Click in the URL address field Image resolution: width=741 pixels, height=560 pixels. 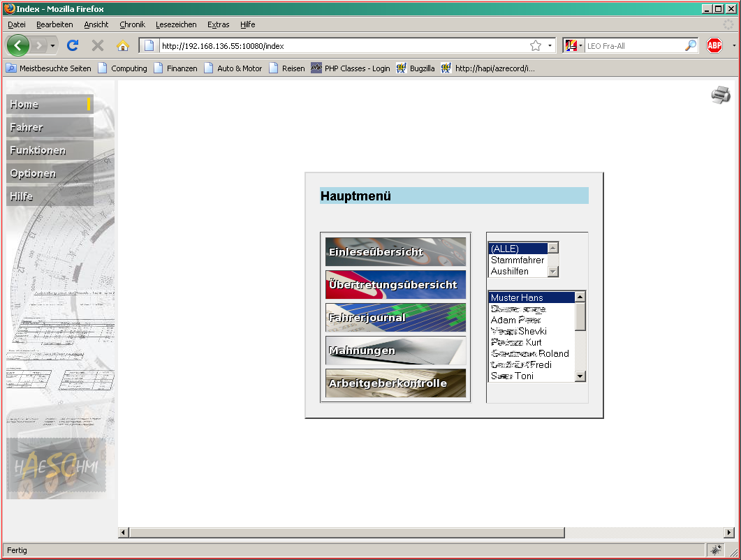click(x=335, y=46)
